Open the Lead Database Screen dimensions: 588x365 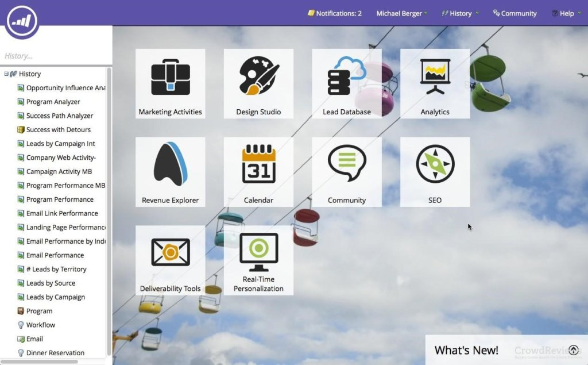pyautogui.click(x=347, y=83)
